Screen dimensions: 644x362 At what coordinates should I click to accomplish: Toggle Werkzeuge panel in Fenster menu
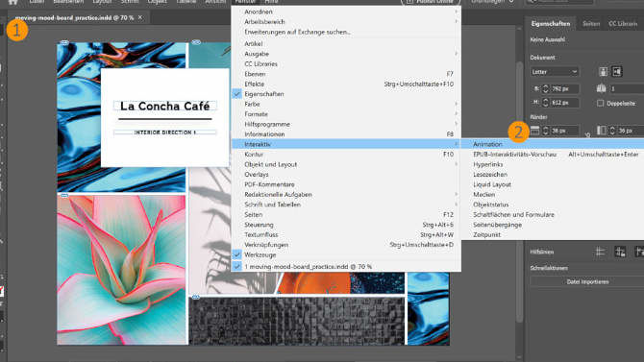point(346,254)
